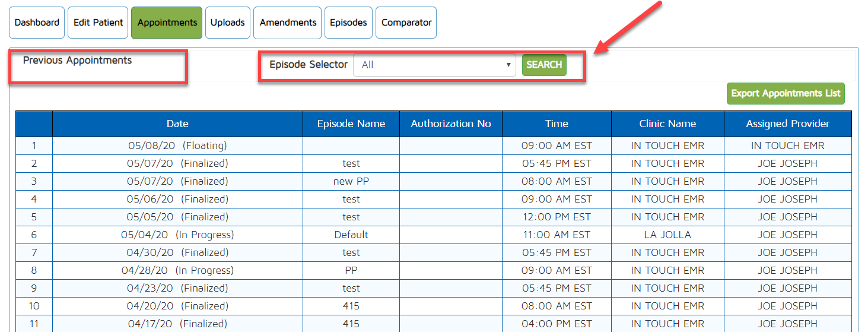The image size is (868, 332).
Task: Select the Appointments tab
Action: 167,23
